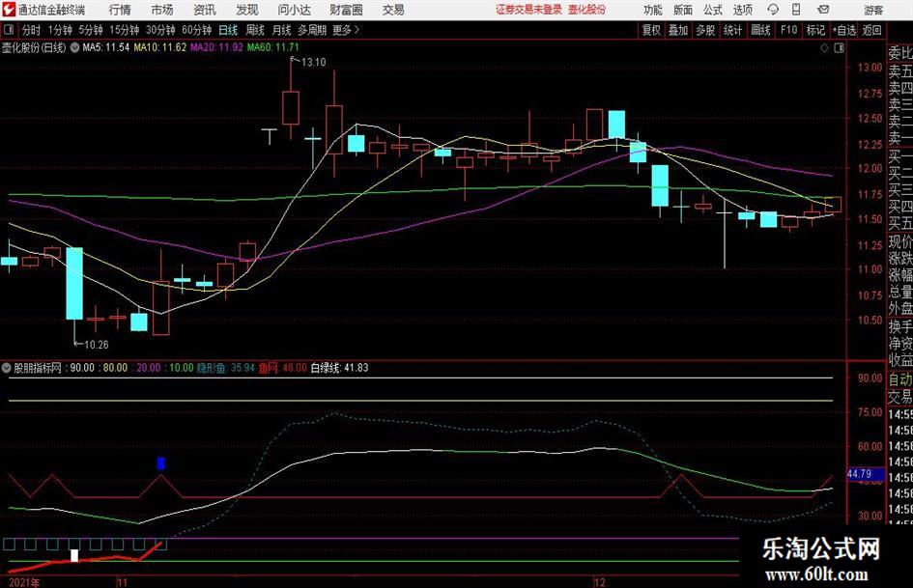Screen dimensions: 913x588
Task: Open the 财富圈 menu
Action: click(x=346, y=10)
